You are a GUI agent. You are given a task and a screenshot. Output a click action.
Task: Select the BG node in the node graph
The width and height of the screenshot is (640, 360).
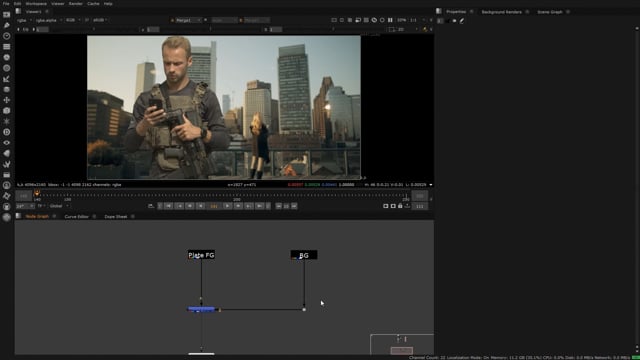[304, 255]
